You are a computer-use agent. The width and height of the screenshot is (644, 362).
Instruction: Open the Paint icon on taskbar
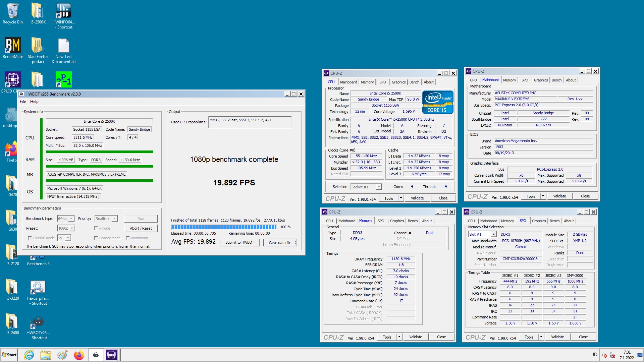[x=62, y=355]
